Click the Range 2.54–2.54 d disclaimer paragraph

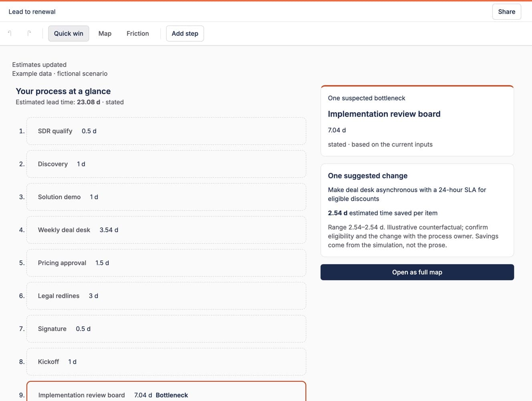point(413,236)
